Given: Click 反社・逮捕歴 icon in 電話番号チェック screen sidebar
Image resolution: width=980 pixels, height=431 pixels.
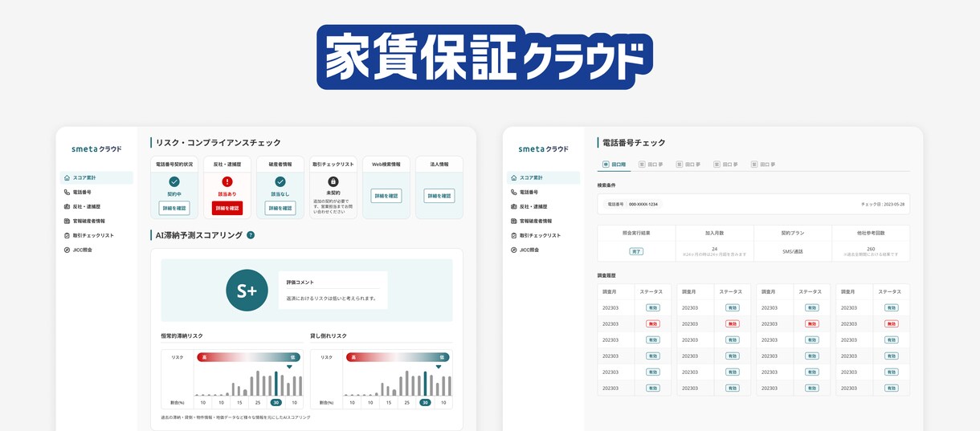Looking at the screenshot, I should pos(514,207).
